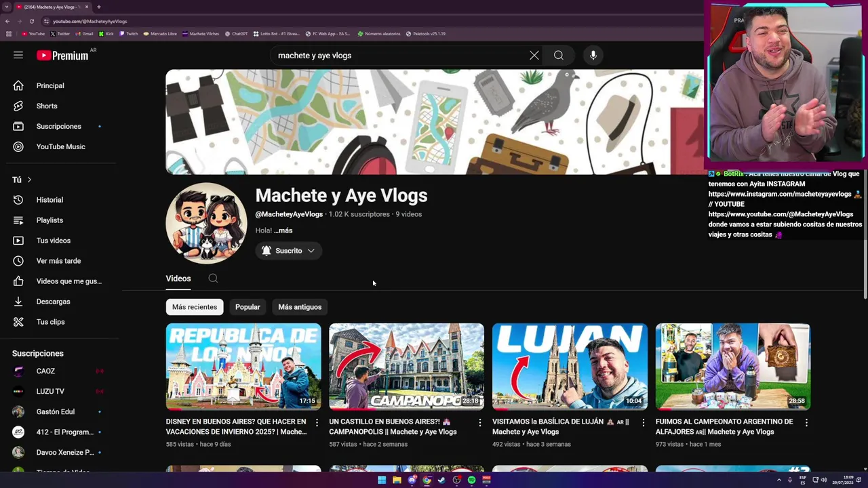Image resolution: width=868 pixels, height=488 pixels.
Task: Open the DISNEY EN BUENOS AIRES title link
Action: coord(237,426)
